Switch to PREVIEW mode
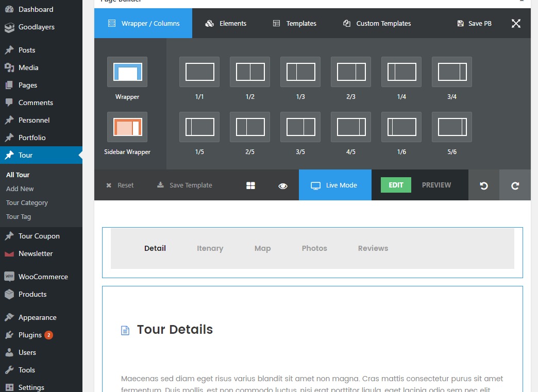The width and height of the screenshot is (538, 392). click(x=436, y=185)
